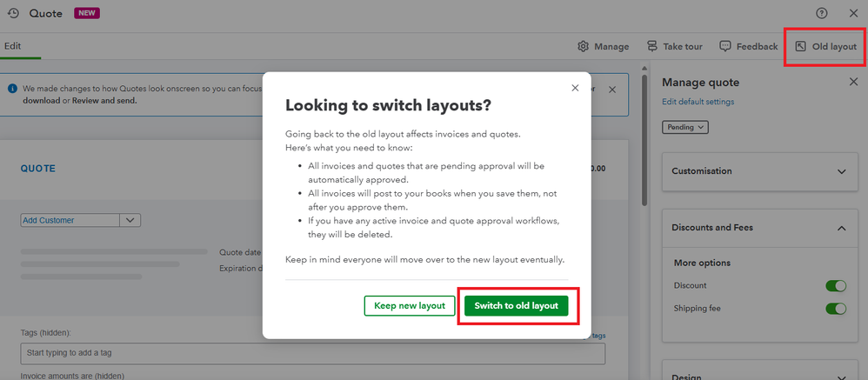Select the Edit tab

(x=12, y=46)
